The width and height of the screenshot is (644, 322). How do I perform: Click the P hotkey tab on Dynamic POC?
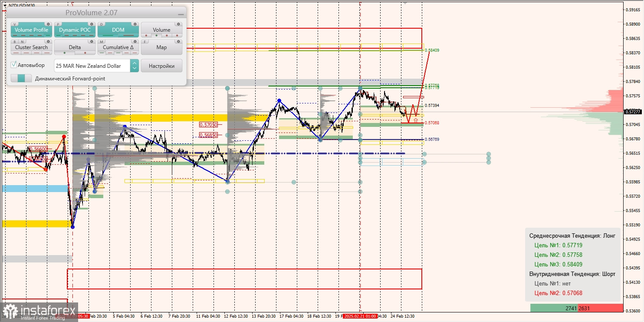click(x=59, y=24)
